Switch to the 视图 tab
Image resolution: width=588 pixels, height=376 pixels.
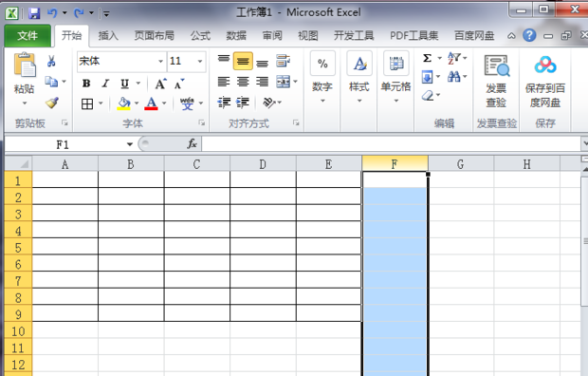pyautogui.click(x=308, y=36)
